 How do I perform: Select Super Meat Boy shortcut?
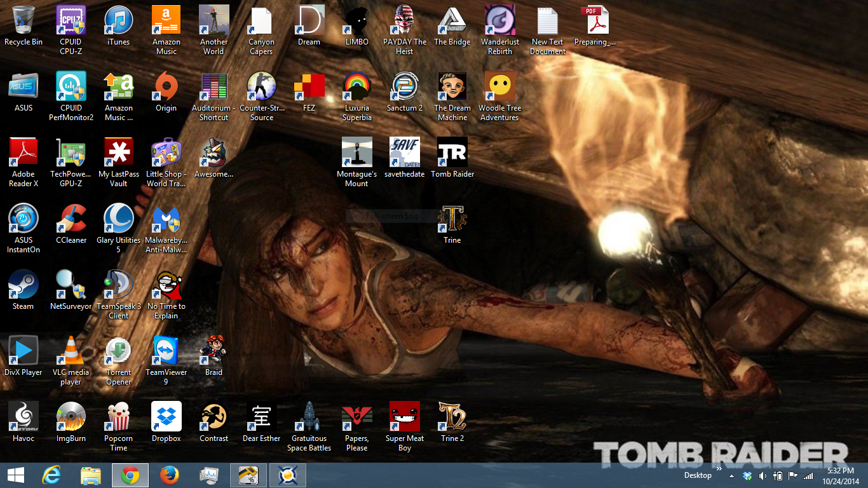[x=405, y=417]
